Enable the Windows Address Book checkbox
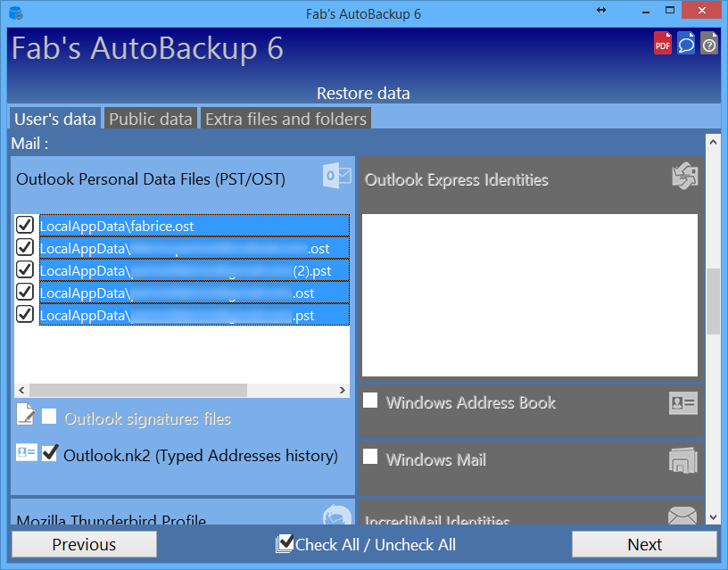728x570 pixels. tap(370, 401)
